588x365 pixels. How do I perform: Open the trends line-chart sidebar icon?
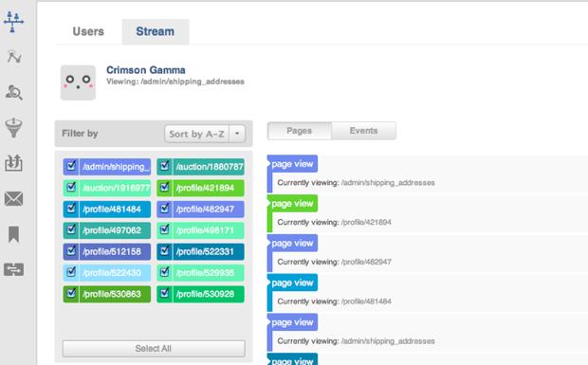[x=14, y=56]
